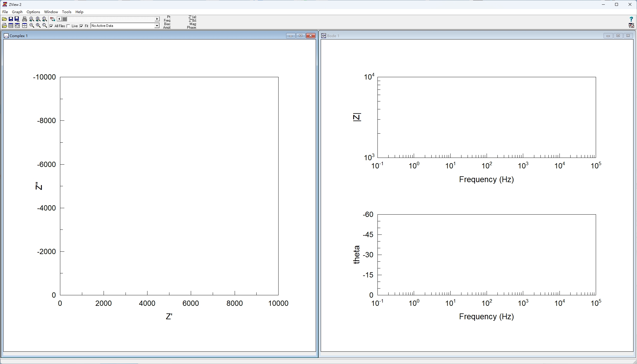Toggle the Fit checkbox
Screen dimensions: 637x364
81,26
